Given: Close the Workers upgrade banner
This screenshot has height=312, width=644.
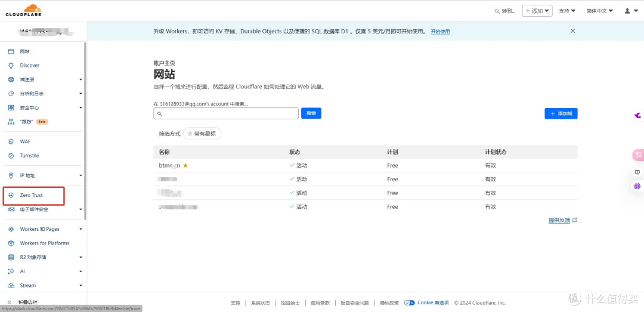Looking at the screenshot, I should [573, 31].
